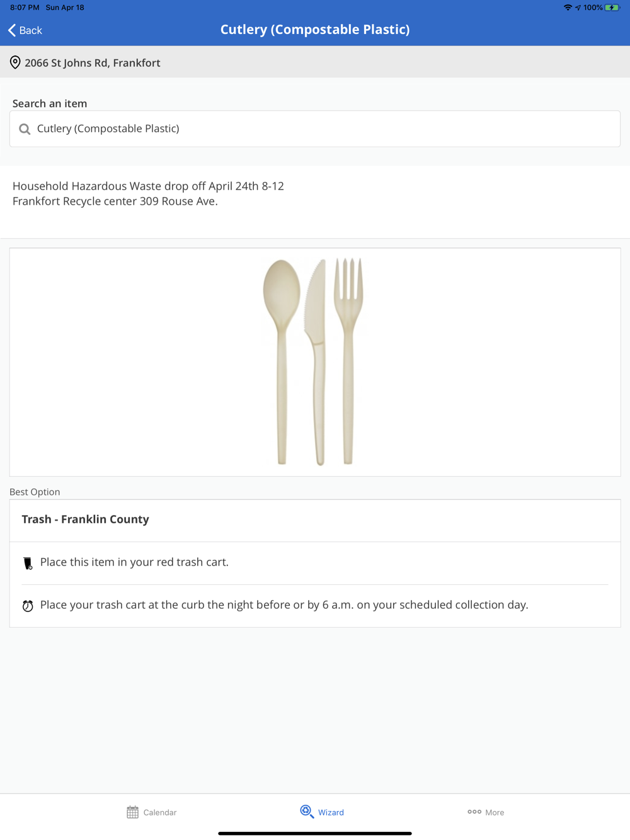Screen dimensions: 630x840
Task: Click the Calendar grid icon
Action: (x=132, y=812)
